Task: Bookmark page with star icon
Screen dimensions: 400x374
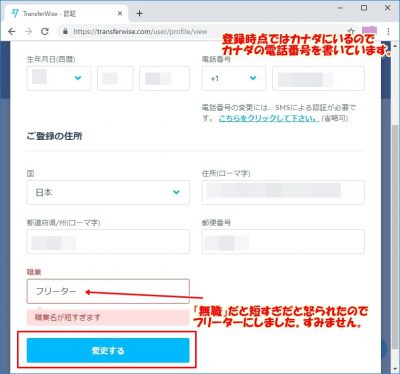Action: pos(351,31)
